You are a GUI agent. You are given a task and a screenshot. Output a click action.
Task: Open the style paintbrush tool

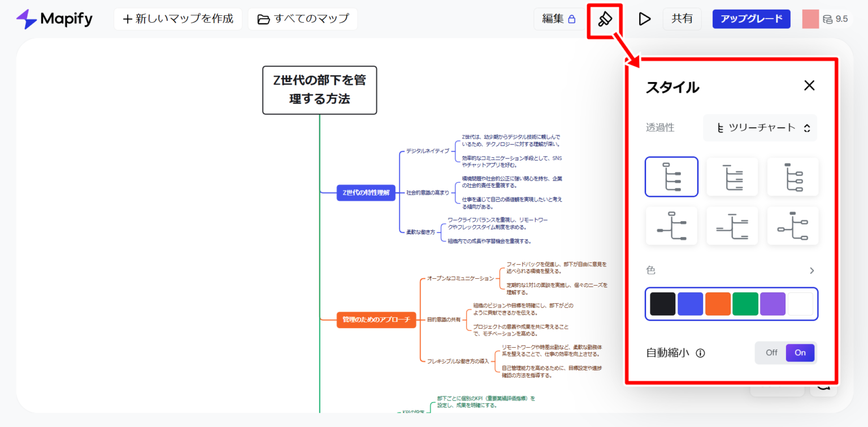tap(605, 19)
